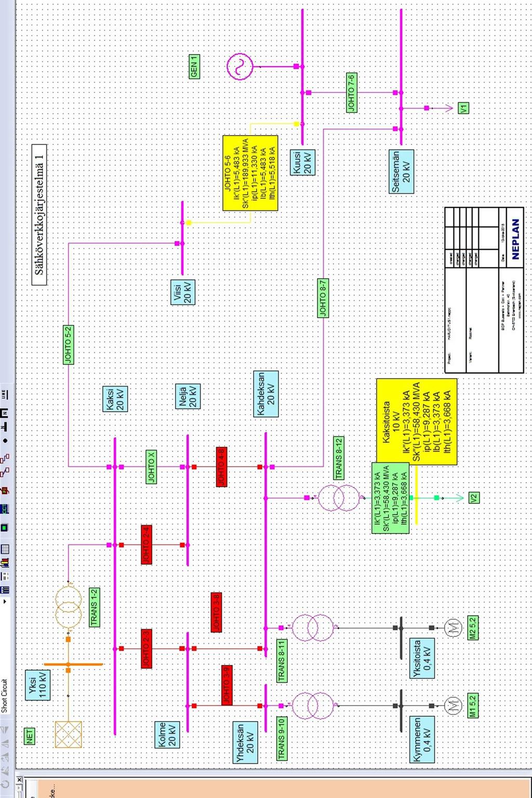This screenshot has height=798, width=532.
Task: Select the Kymmenen 0,4 kV node label
Action: point(422,740)
